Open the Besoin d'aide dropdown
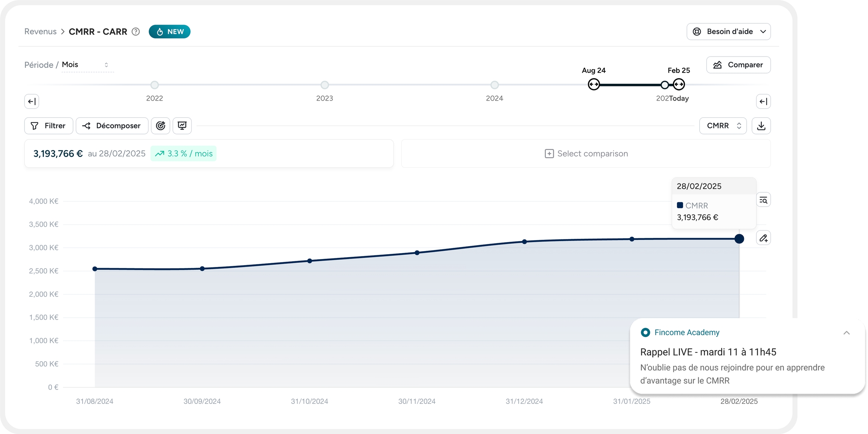868x434 pixels. coord(728,32)
